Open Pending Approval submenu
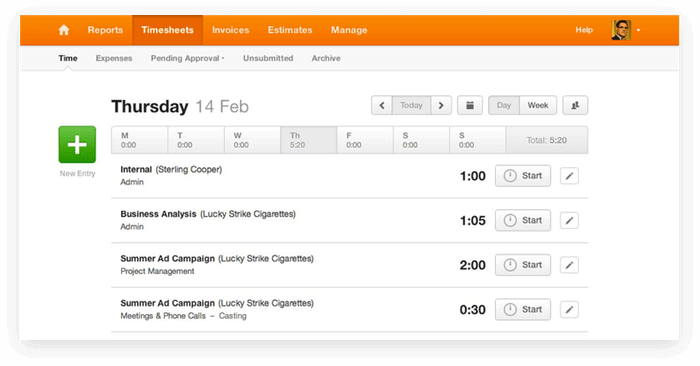 188,58
